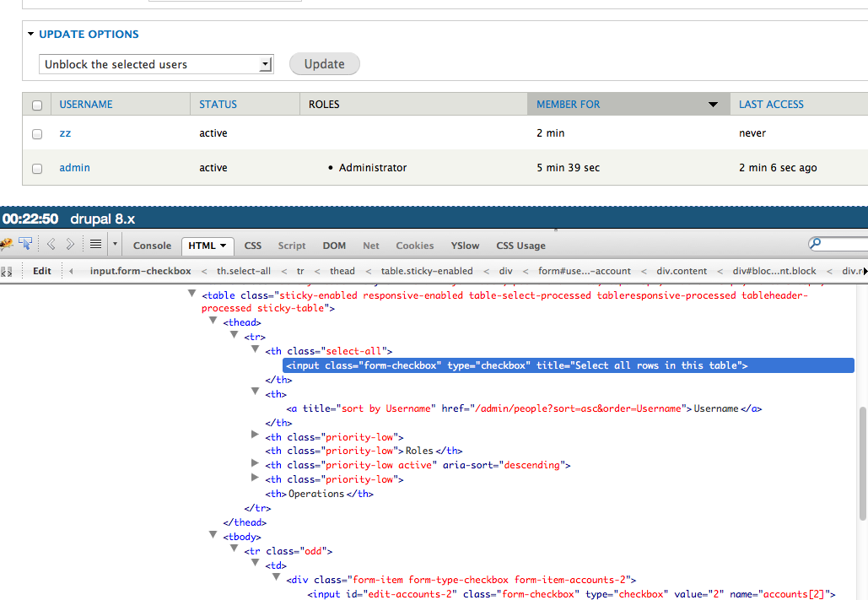Check the select-all rows checkbox in header
Viewport: 868px width, 600px height.
point(37,105)
